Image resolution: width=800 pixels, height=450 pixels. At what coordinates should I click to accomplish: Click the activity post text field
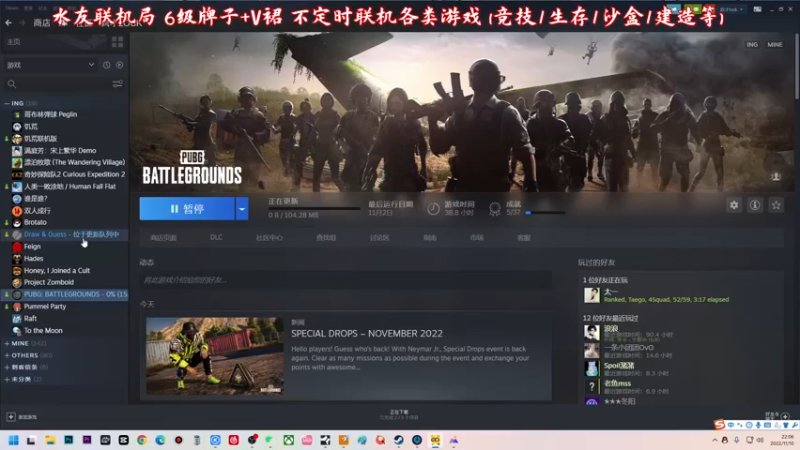pos(345,280)
